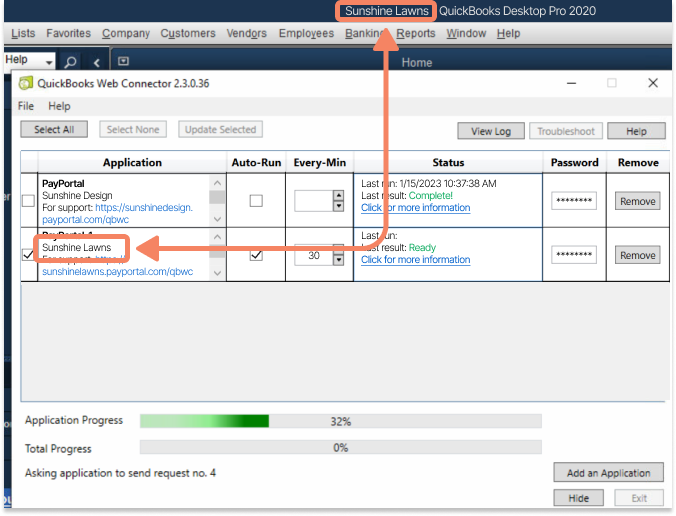Image resolution: width=676 pixels, height=516 pixels.
Task: Click the View Log button
Action: tap(491, 131)
